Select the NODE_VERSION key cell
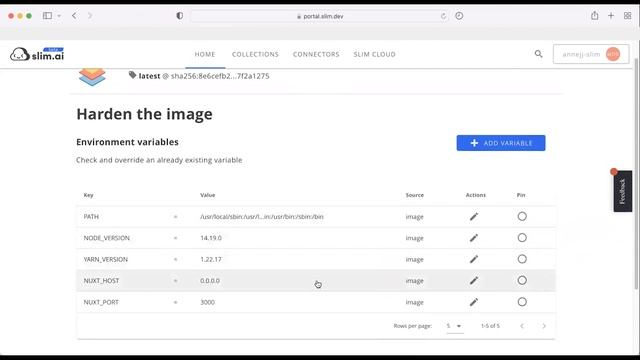640x360 pixels. click(x=107, y=238)
